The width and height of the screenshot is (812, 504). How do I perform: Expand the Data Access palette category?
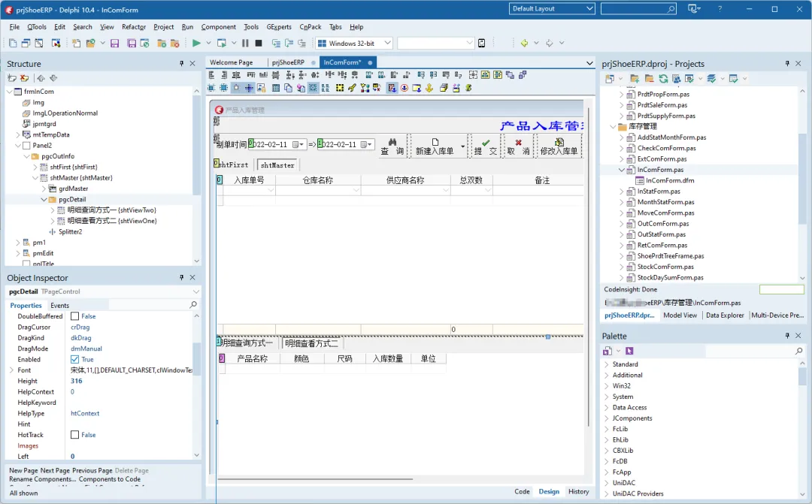[x=607, y=407]
